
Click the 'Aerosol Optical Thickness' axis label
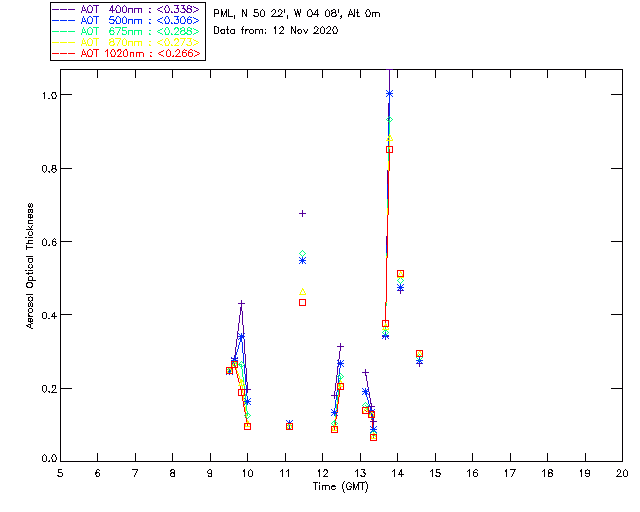[30, 266]
